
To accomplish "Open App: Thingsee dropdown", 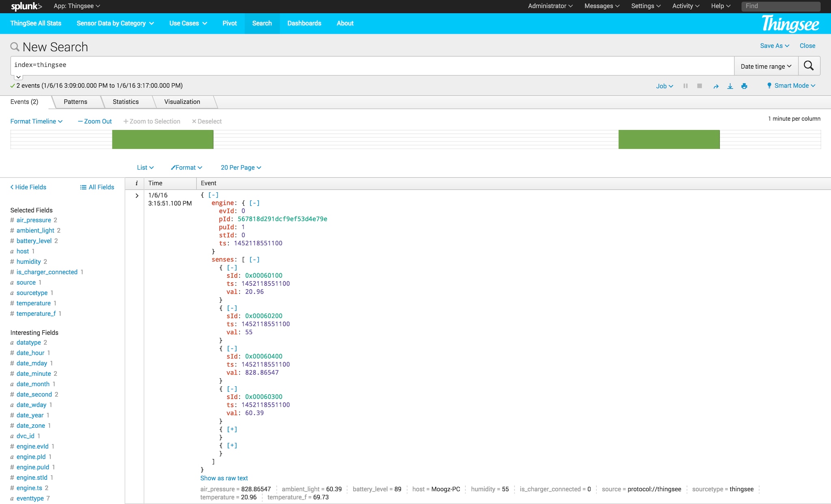I will [x=77, y=6].
